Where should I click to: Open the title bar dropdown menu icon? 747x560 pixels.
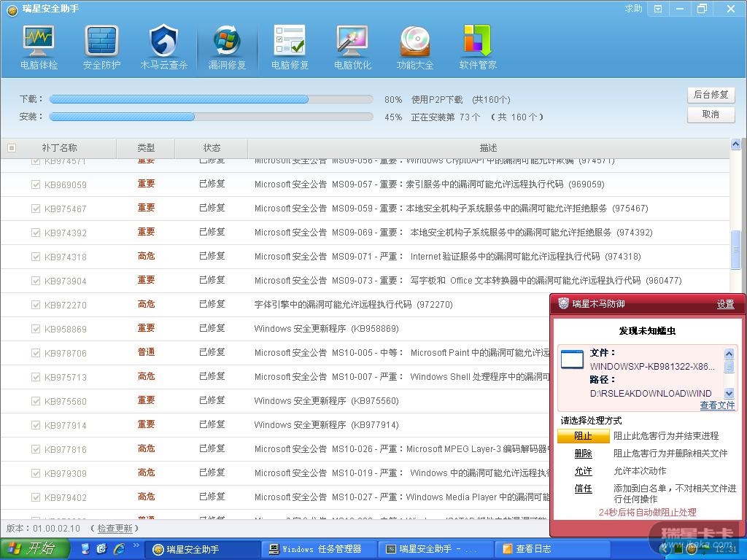pyautogui.click(x=658, y=9)
